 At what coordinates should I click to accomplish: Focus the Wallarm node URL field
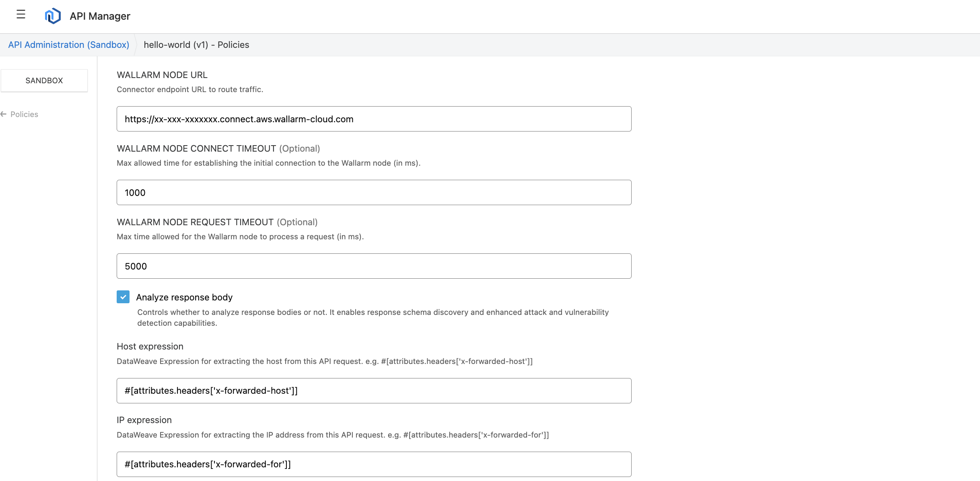[x=374, y=119]
